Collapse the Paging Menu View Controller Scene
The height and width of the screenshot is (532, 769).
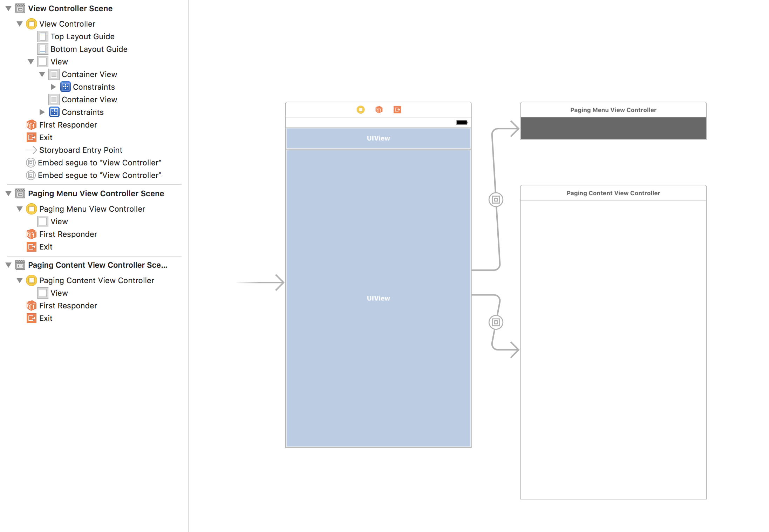pos(9,193)
